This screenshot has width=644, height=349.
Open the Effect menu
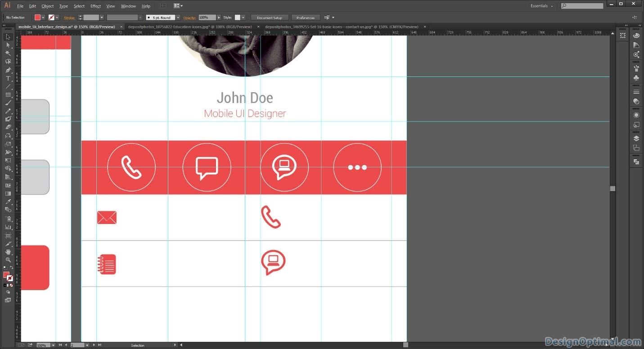point(95,6)
